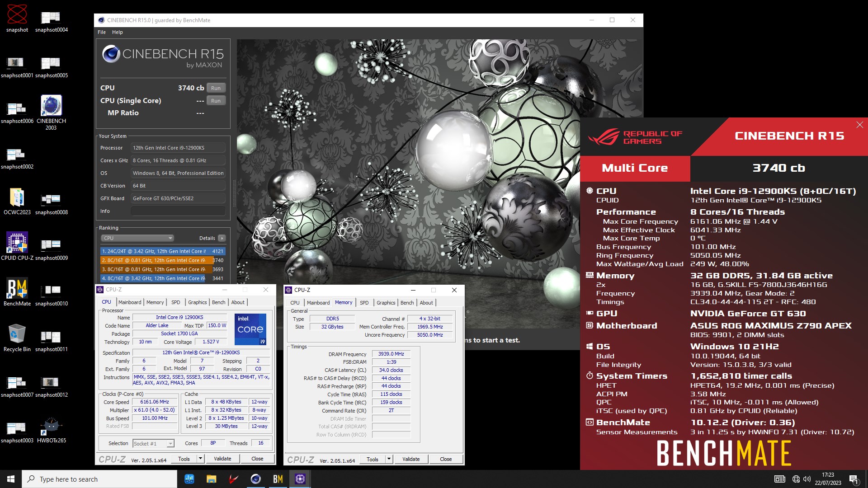Image resolution: width=868 pixels, height=488 pixels.
Task: Click Validate in left CPU-Z window
Action: (222, 459)
